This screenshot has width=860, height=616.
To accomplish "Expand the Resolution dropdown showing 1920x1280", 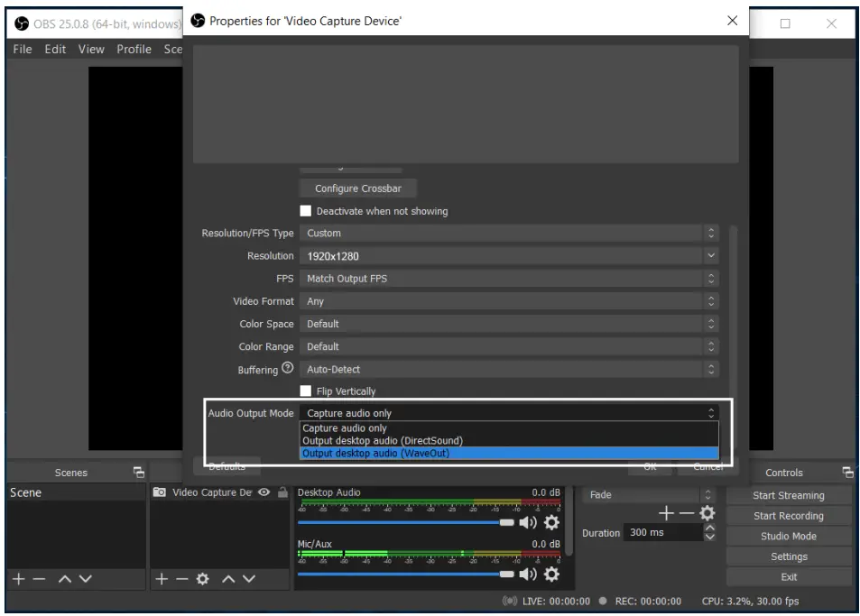I will tap(510, 255).
